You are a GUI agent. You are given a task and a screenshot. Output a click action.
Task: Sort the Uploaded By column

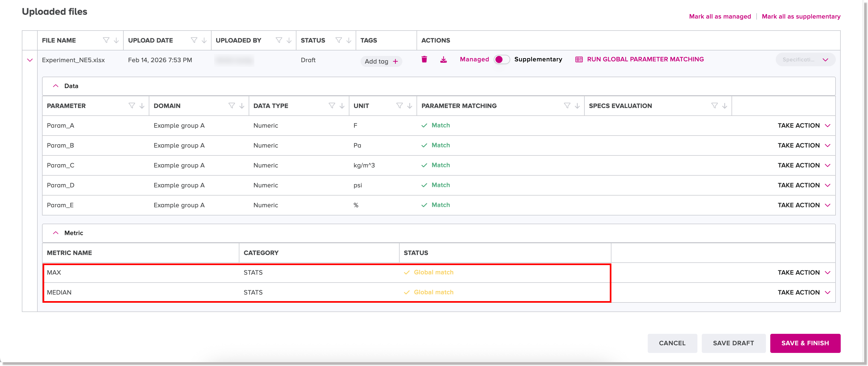click(x=289, y=40)
